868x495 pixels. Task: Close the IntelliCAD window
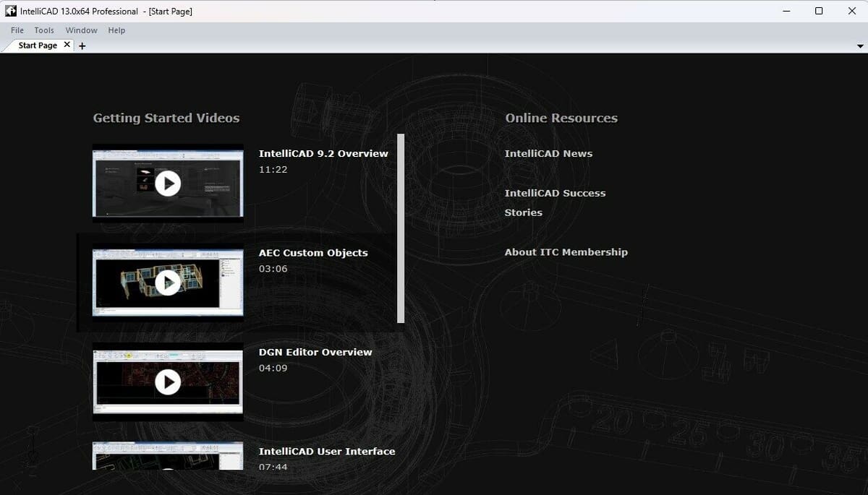(x=852, y=11)
